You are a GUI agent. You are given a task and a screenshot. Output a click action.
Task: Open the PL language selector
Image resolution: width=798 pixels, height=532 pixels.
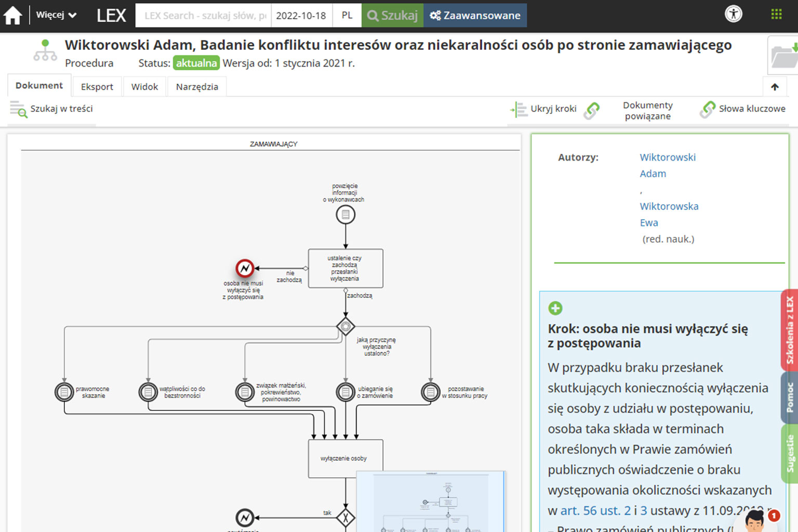tap(347, 16)
